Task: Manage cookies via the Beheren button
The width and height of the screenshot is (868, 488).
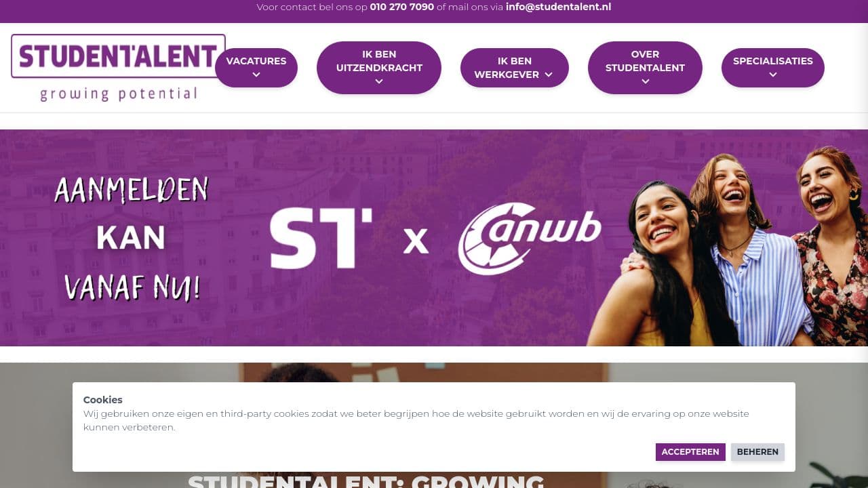Action: point(757,452)
